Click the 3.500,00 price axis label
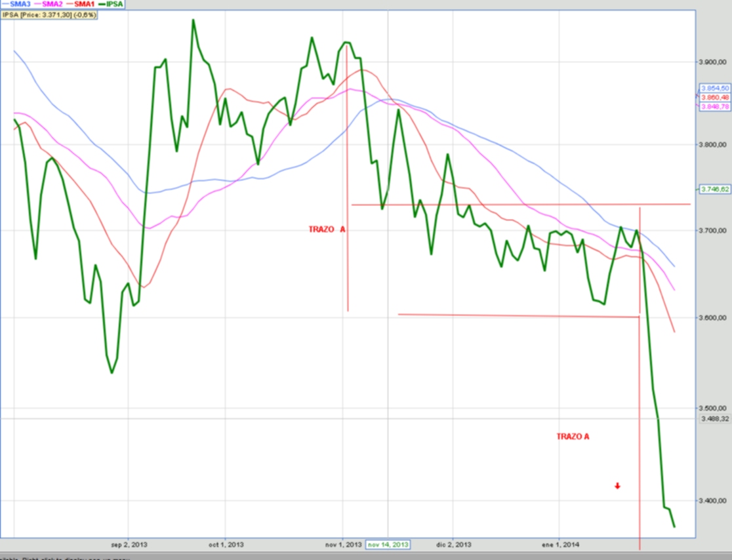Viewport: 732px width, 560px height. click(712, 409)
